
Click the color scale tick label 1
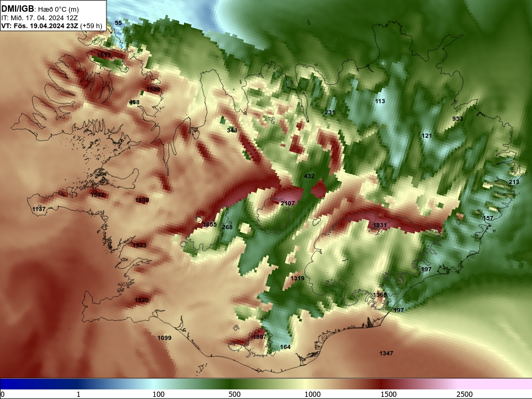click(x=78, y=394)
